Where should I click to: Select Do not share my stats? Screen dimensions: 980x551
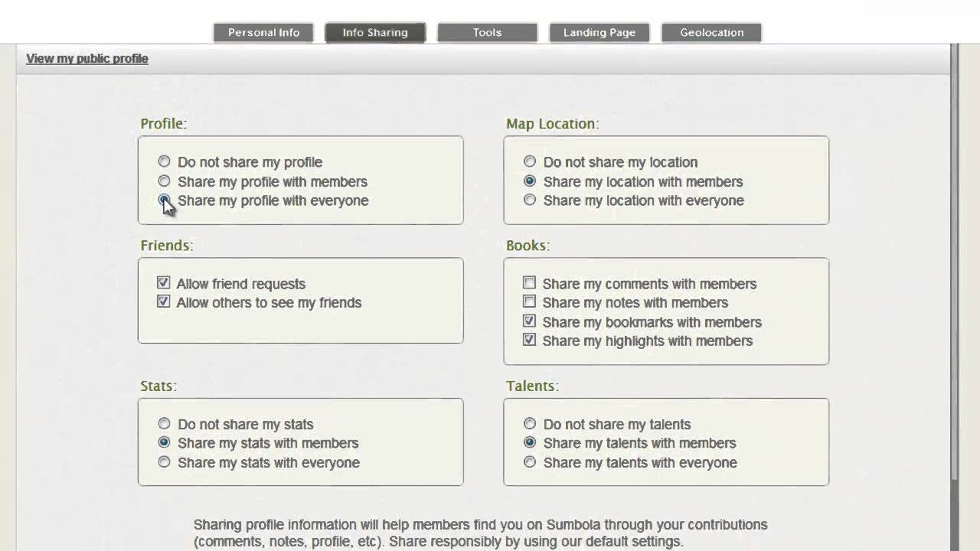[164, 423]
